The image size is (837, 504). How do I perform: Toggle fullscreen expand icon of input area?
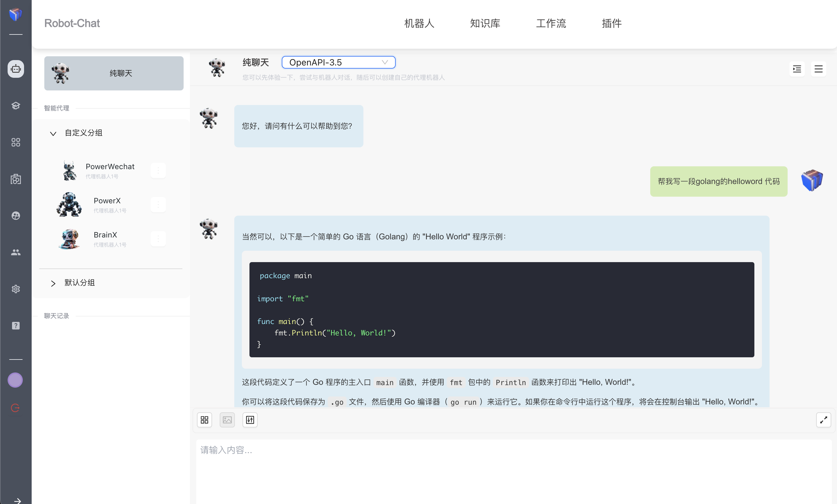[823, 420]
